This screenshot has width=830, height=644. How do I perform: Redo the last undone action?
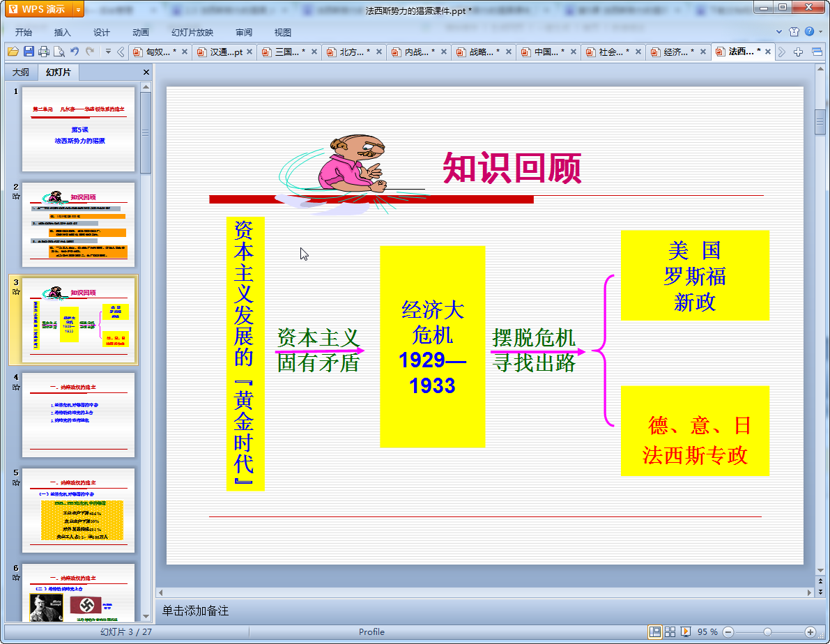(90, 52)
